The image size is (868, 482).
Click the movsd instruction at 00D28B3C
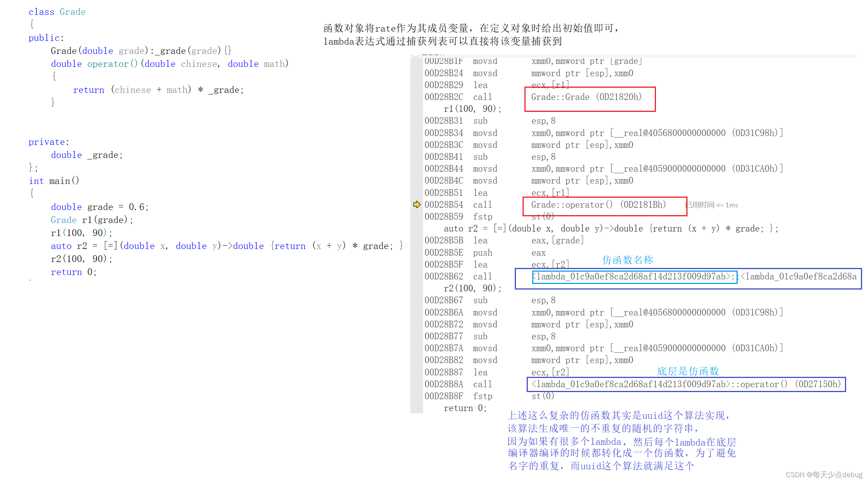(x=529, y=145)
